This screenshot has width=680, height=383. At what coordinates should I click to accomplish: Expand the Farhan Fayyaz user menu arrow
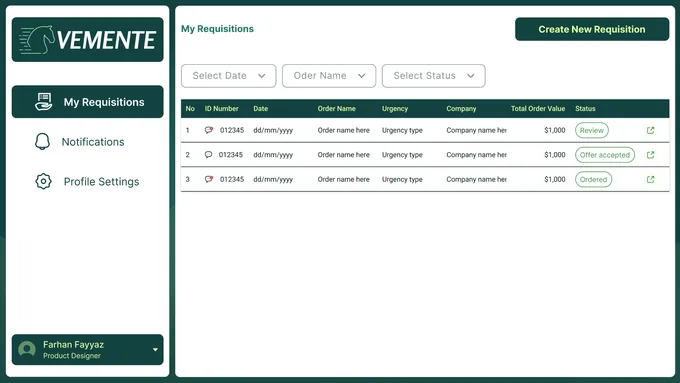(x=155, y=350)
